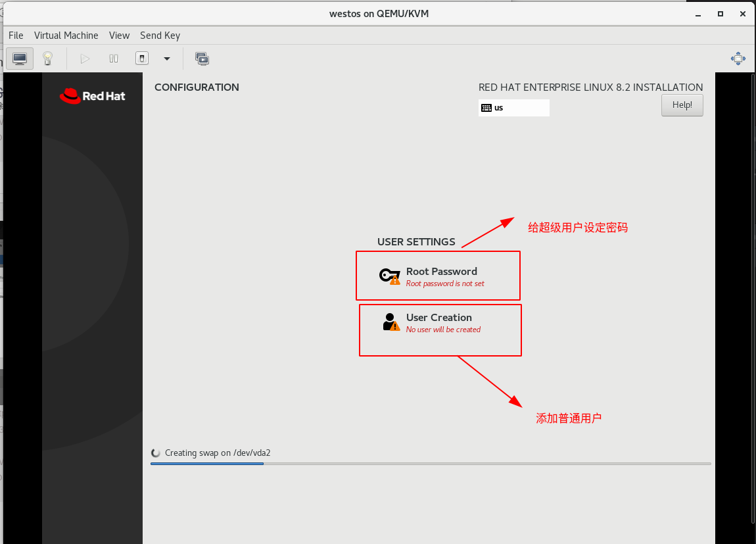Open the File menu
756x544 pixels.
click(16, 36)
